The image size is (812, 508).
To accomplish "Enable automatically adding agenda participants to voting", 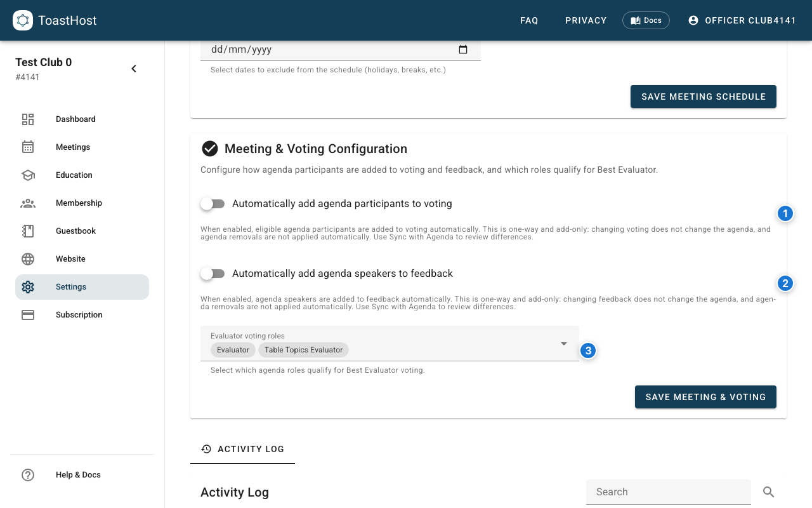I will [x=213, y=203].
